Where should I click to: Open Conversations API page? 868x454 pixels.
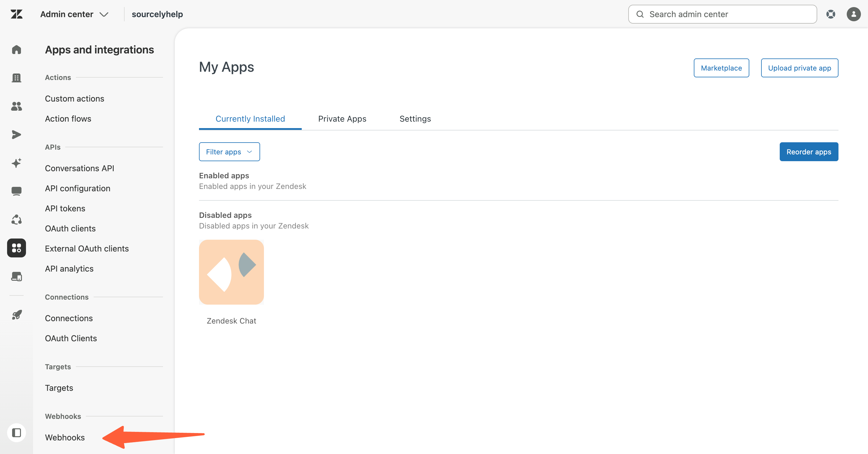79,168
